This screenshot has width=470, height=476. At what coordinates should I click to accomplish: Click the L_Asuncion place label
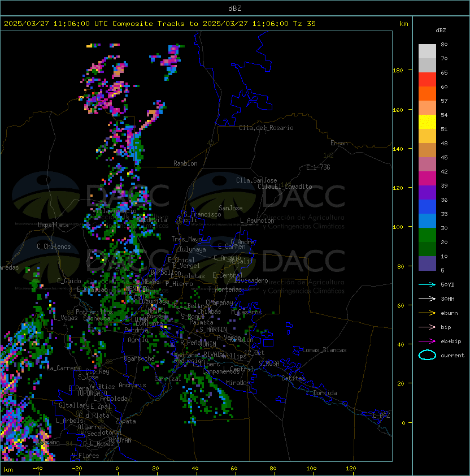point(257,220)
